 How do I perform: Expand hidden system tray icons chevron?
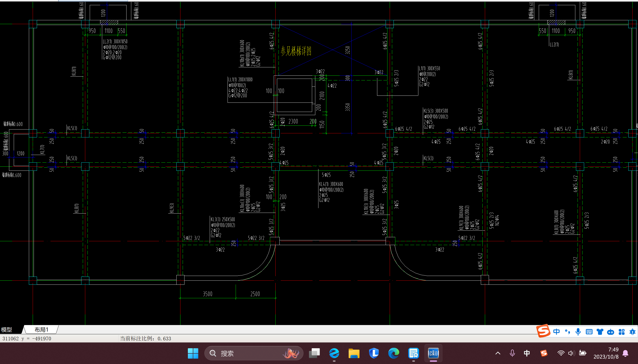click(x=498, y=353)
